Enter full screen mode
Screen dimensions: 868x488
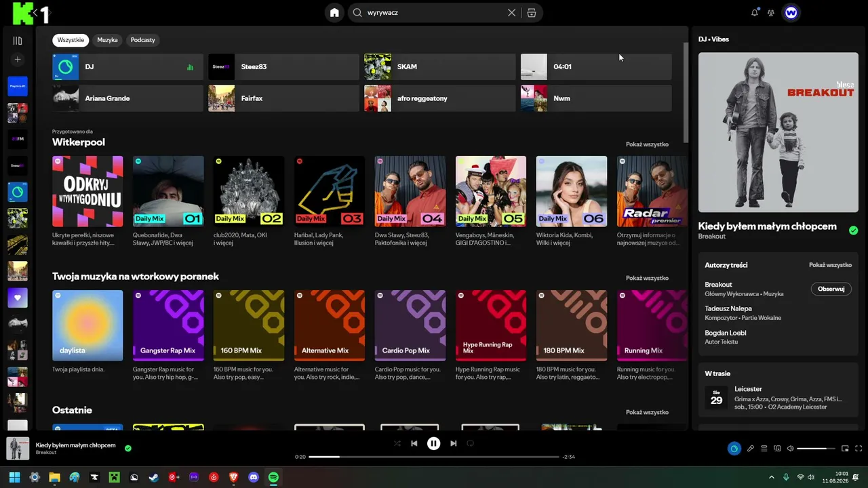[x=859, y=448]
